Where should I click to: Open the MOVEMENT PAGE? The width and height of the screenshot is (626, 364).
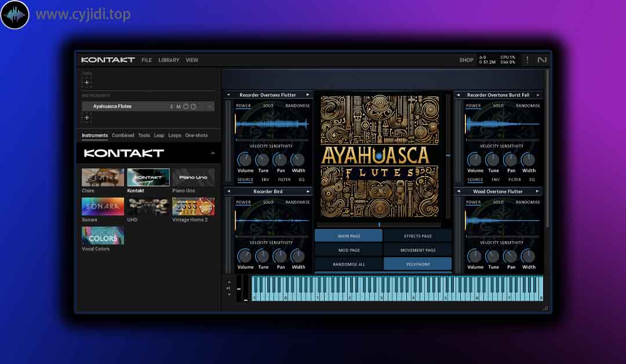click(x=417, y=250)
